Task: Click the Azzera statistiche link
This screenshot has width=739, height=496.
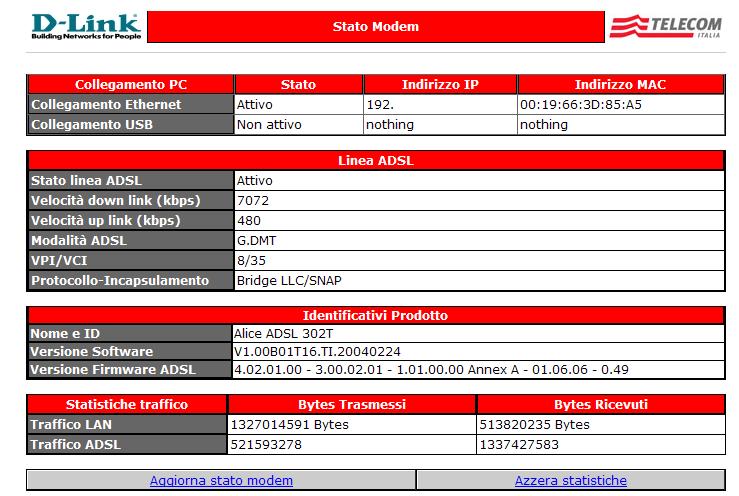Action: [570, 480]
